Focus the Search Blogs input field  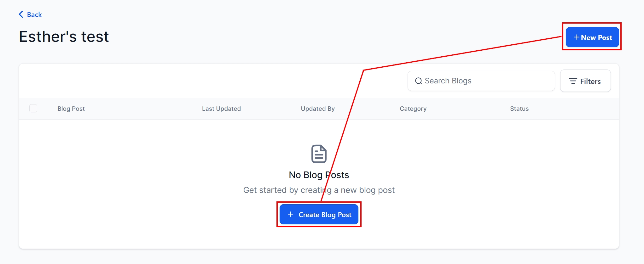click(x=485, y=81)
